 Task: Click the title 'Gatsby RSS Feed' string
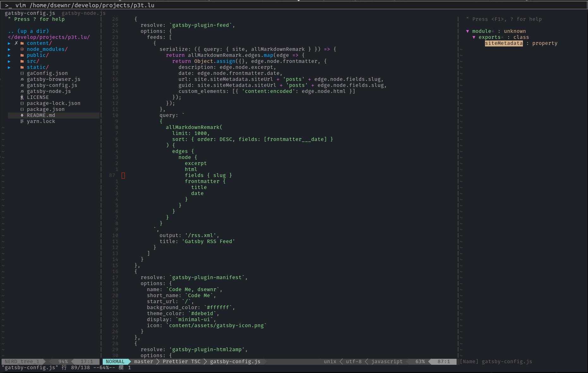[208, 242]
